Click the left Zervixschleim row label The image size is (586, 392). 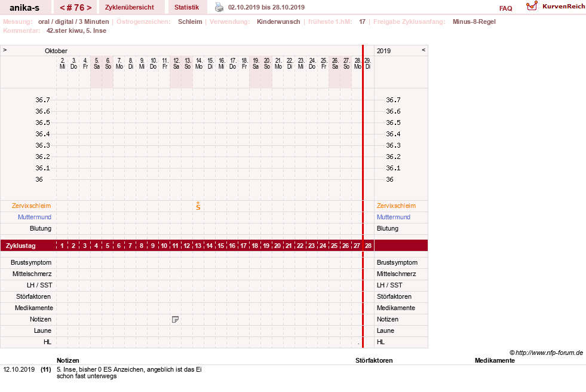point(32,206)
